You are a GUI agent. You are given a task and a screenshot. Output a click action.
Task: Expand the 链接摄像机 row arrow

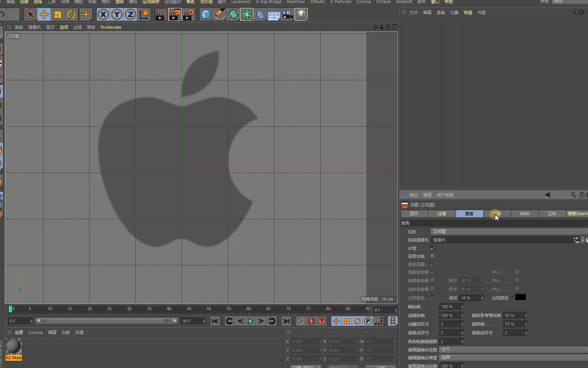403,240
